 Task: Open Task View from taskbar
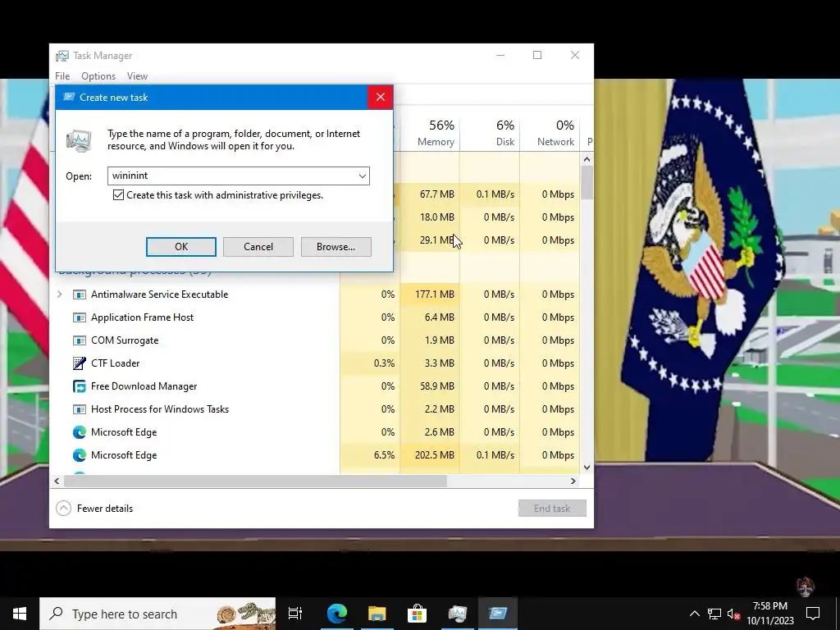(x=295, y=614)
